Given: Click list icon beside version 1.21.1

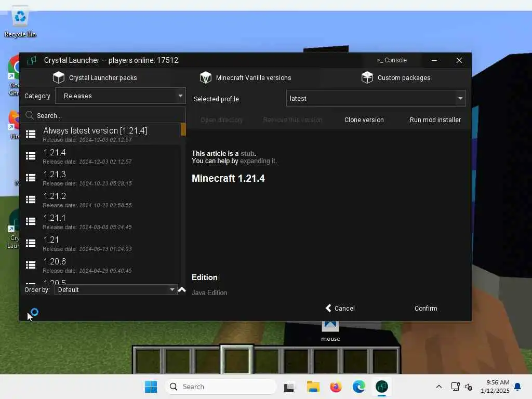Looking at the screenshot, I should tap(31, 221).
